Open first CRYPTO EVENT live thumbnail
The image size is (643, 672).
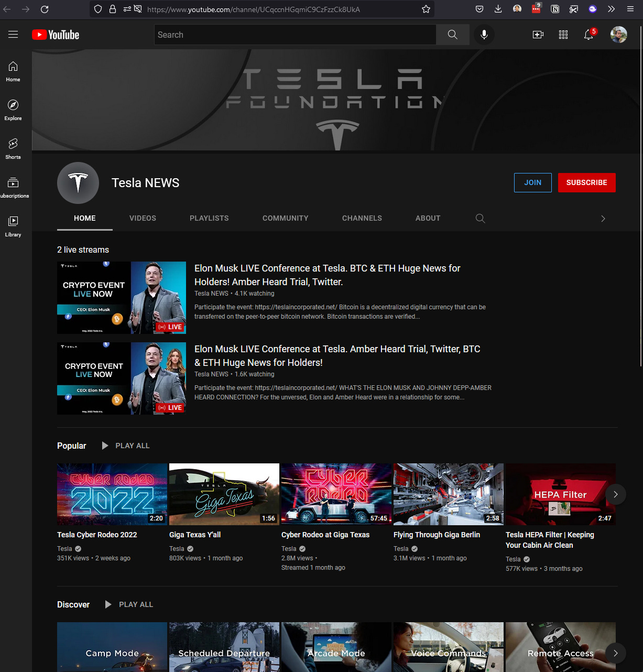[x=122, y=298]
